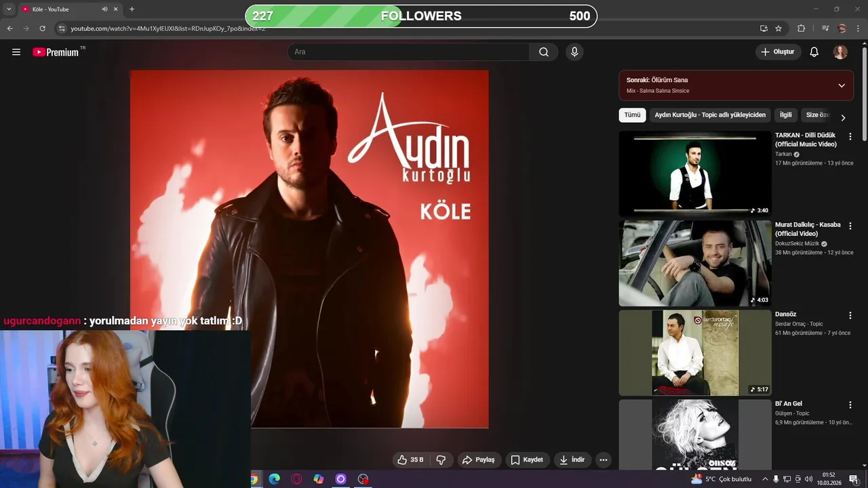
Task: Click the search magnifier button
Action: 544,52
